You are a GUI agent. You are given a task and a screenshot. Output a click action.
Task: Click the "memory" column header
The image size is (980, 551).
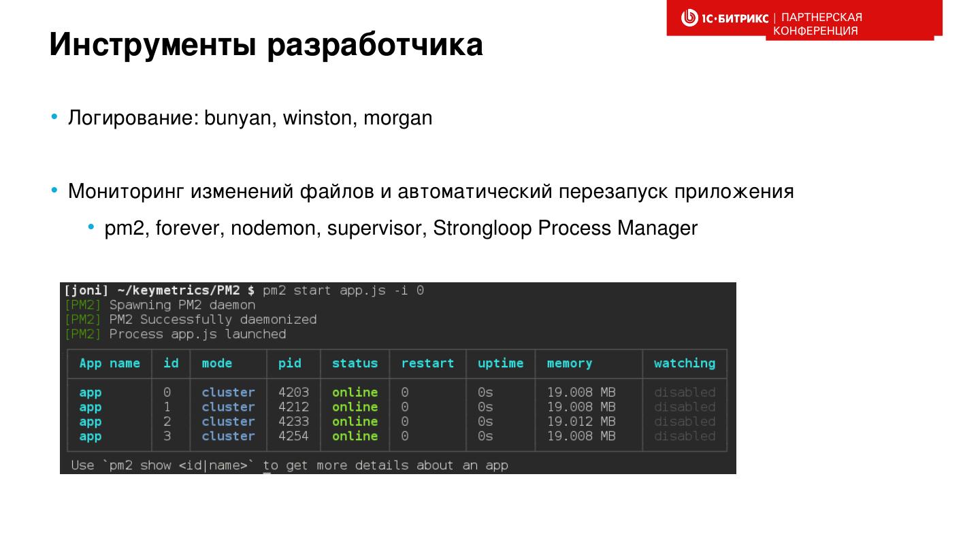(x=570, y=363)
